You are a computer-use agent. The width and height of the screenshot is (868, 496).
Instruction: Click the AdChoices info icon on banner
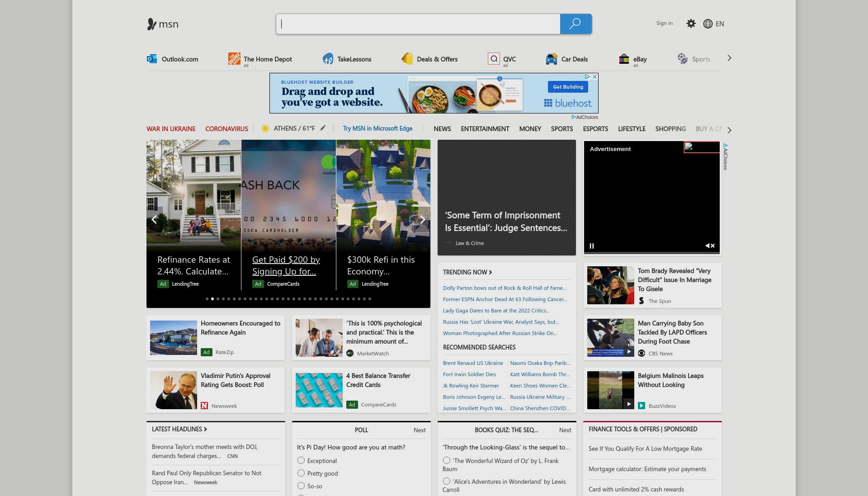coord(587,77)
